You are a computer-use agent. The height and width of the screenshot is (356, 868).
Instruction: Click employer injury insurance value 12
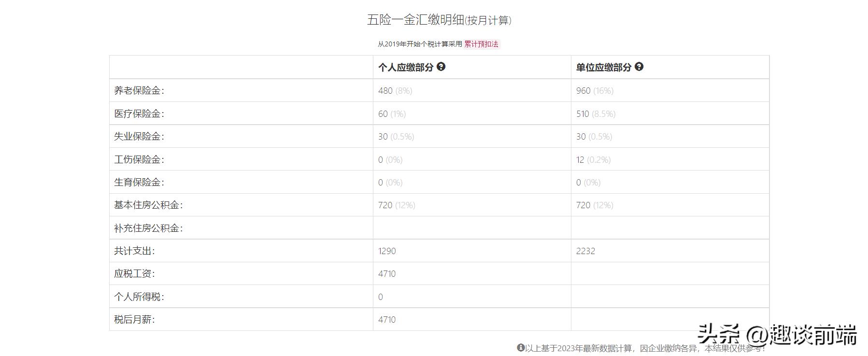(x=580, y=159)
